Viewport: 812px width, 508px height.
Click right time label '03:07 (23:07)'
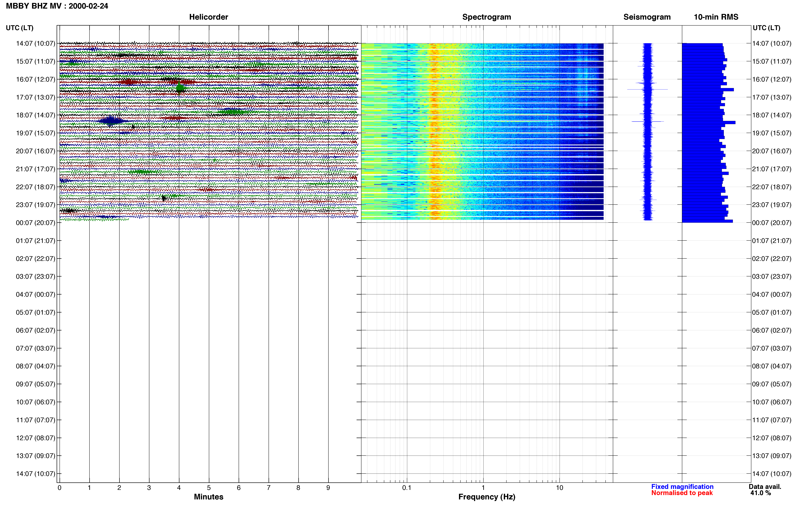point(772,277)
